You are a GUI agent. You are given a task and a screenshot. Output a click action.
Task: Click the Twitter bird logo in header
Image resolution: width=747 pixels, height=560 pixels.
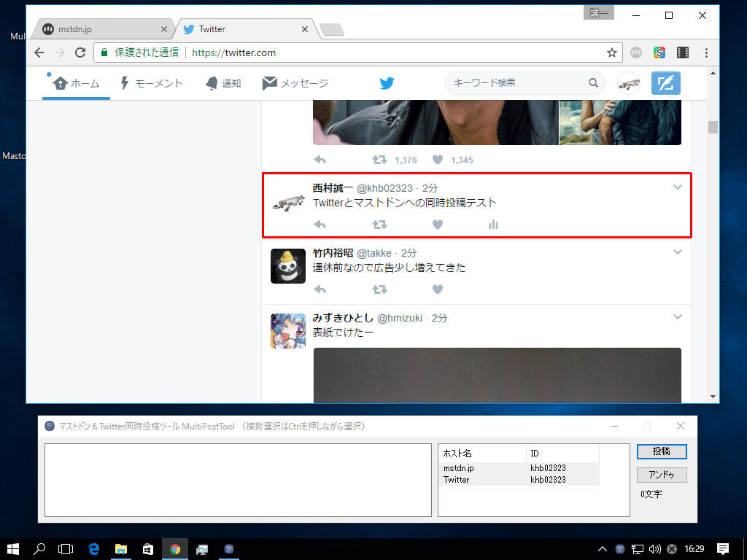(x=387, y=83)
